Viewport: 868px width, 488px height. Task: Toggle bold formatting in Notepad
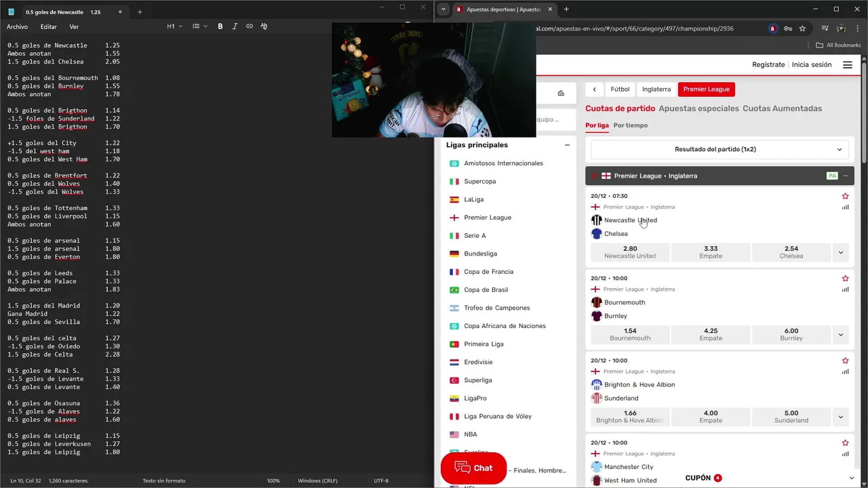click(220, 26)
